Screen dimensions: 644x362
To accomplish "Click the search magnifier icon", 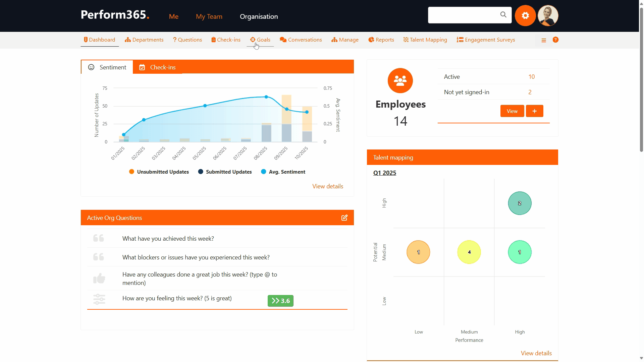I will (503, 15).
